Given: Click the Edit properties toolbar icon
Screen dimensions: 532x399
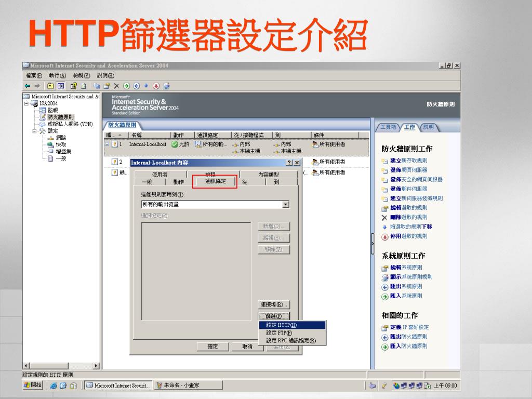Looking at the screenshot, I should point(107,86).
